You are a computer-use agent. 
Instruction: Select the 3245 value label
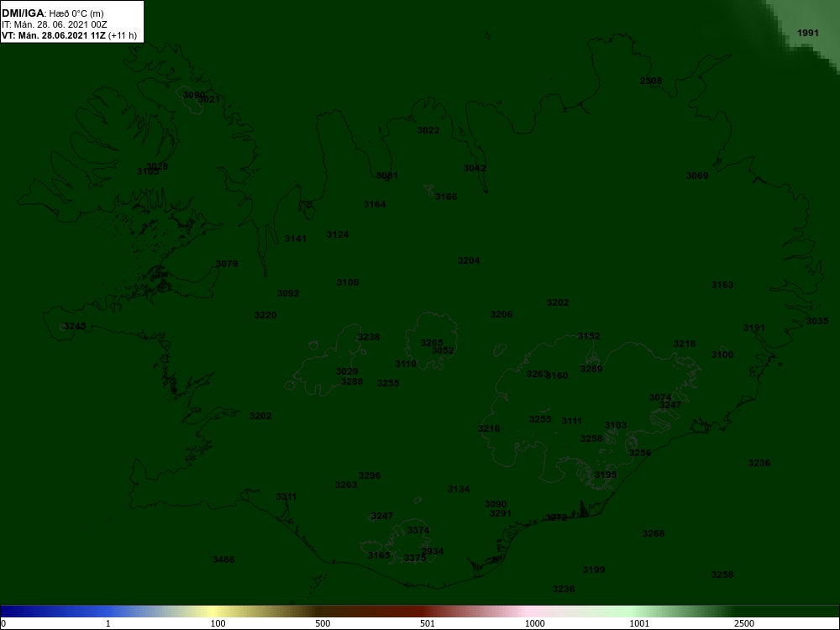tap(75, 326)
